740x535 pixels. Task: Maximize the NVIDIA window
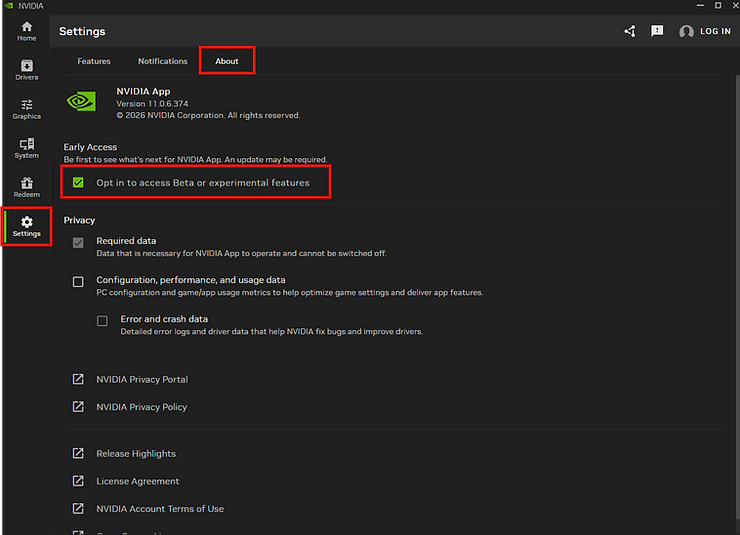[x=718, y=5]
